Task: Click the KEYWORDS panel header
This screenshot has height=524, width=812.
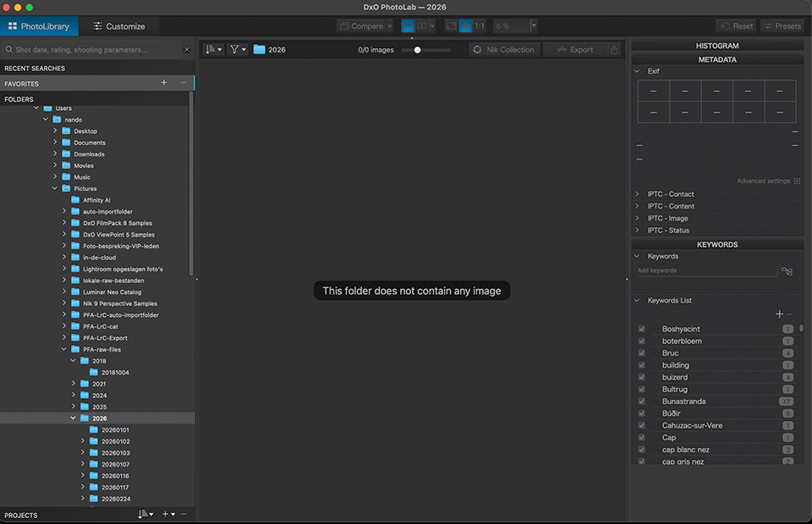Action: pos(717,244)
